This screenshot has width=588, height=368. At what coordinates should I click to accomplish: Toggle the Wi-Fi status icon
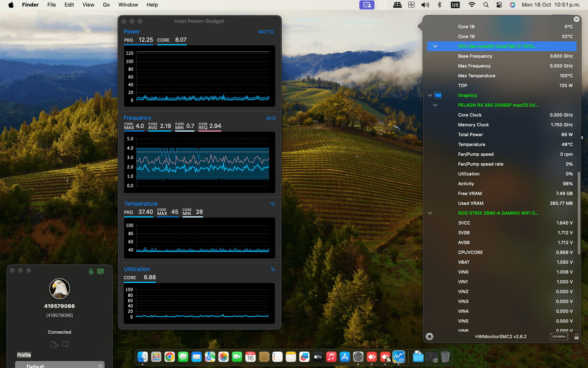pyautogui.click(x=472, y=5)
